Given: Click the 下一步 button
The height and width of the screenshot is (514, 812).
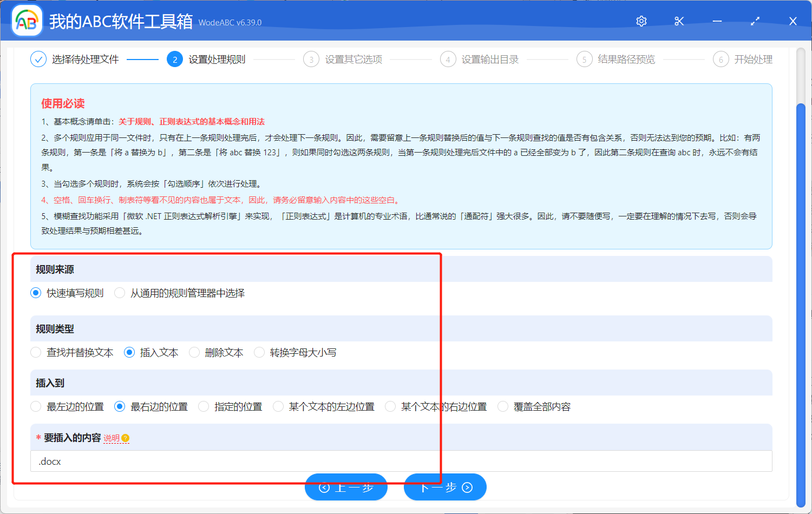Looking at the screenshot, I should pyautogui.click(x=445, y=487).
